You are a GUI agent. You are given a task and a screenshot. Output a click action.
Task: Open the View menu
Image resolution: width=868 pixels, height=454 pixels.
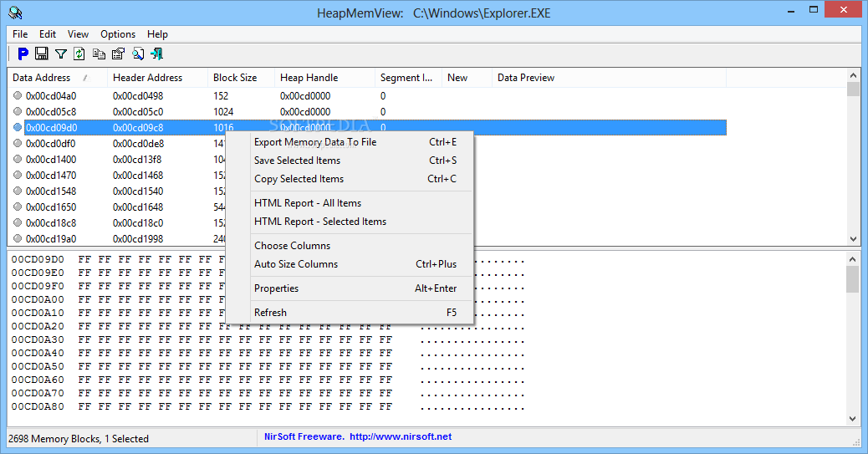78,34
